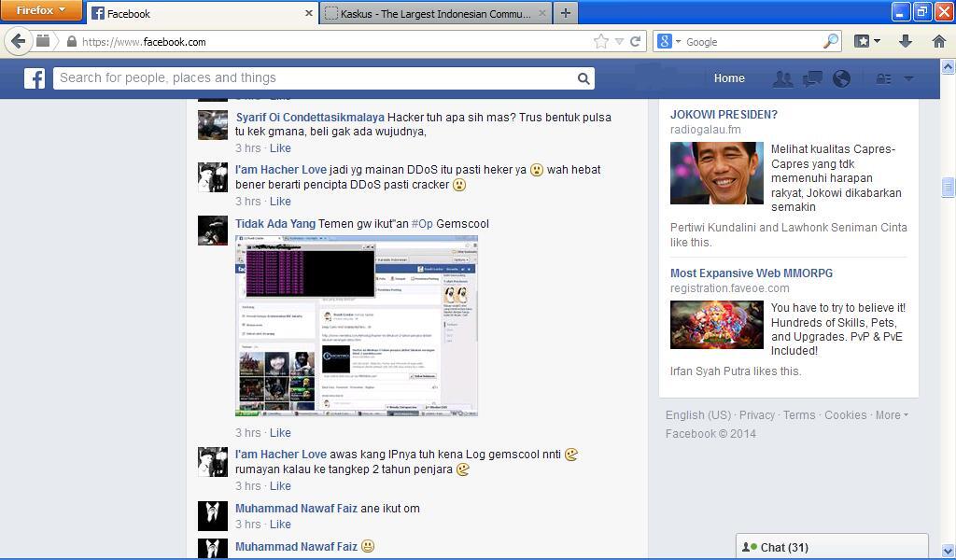
Task: Open a new tab with plus button
Action: pyautogui.click(x=565, y=13)
